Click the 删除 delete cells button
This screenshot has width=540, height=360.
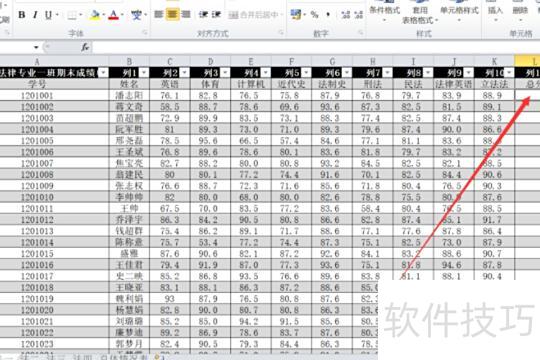point(520,11)
